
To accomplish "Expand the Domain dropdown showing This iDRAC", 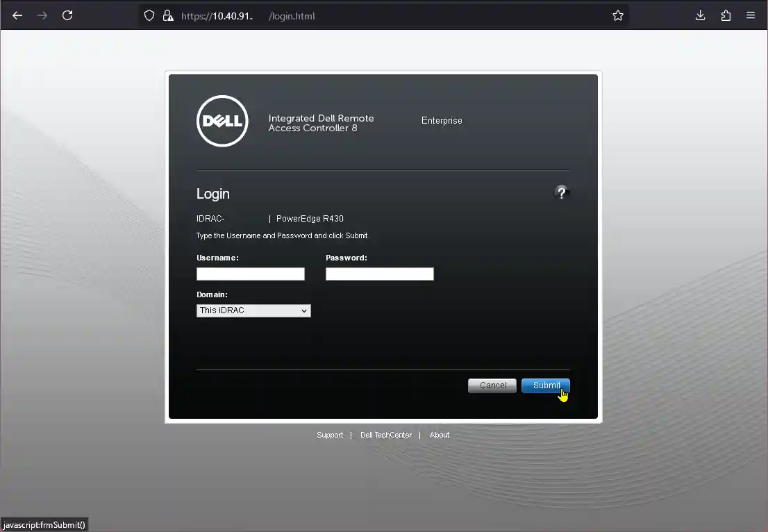I will pos(253,310).
